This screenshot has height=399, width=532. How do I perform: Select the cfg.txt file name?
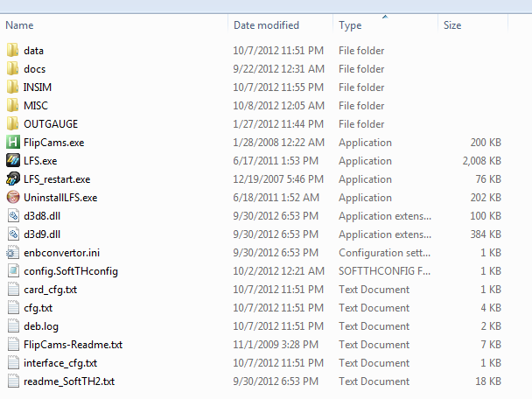pyautogui.click(x=38, y=308)
